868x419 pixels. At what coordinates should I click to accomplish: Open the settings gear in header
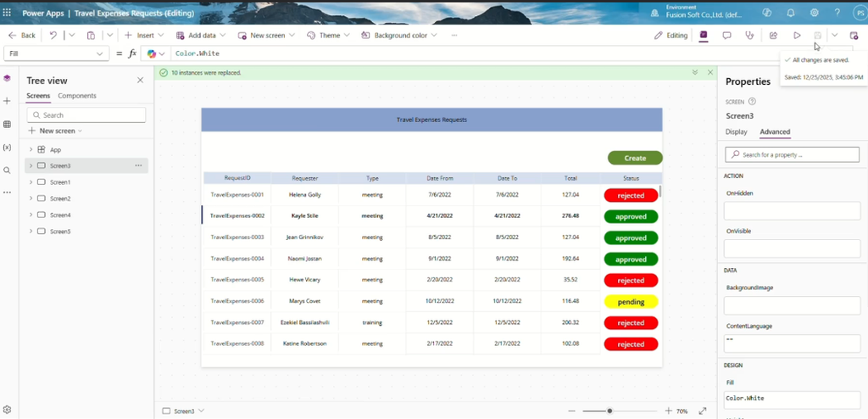point(815,13)
